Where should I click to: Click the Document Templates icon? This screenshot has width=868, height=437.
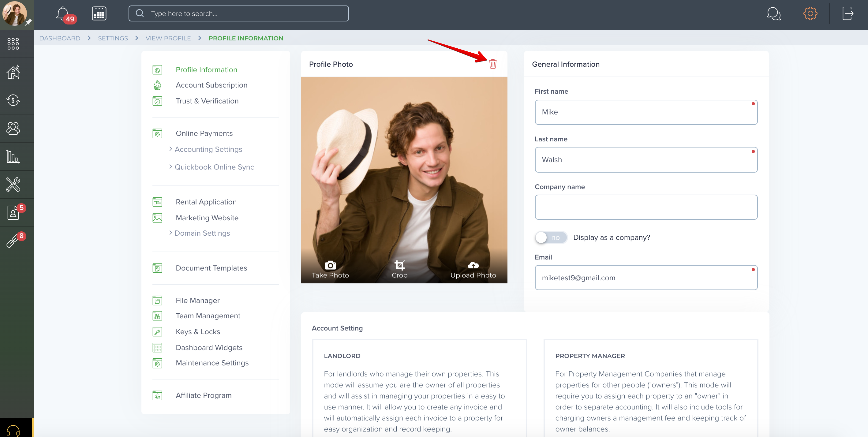pyautogui.click(x=157, y=268)
